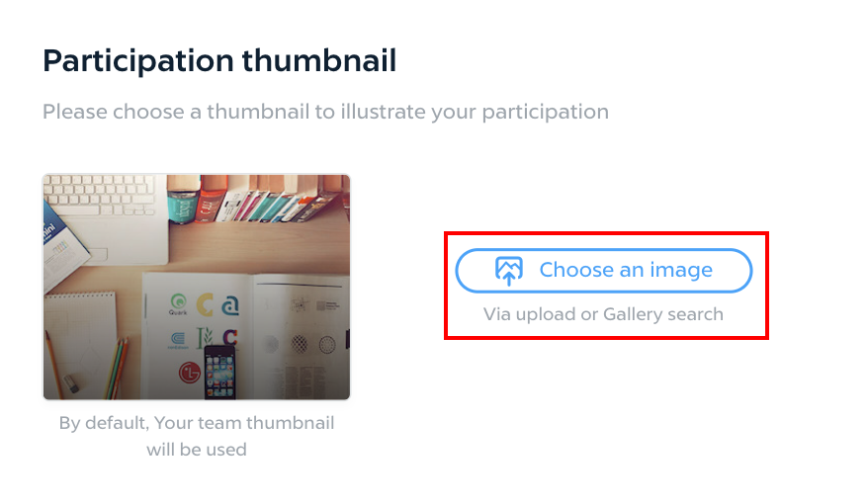Click the "Participation thumbnail" heading
The width and height of the screenshot is (868, 504).
[x=219, y=60]
